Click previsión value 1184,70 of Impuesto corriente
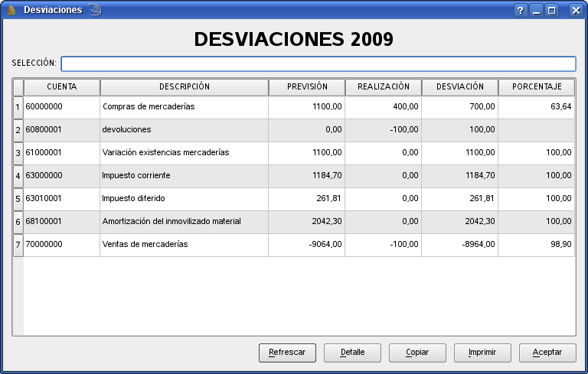The width and height of the screenshot is (588, 374). click(307, 176)
